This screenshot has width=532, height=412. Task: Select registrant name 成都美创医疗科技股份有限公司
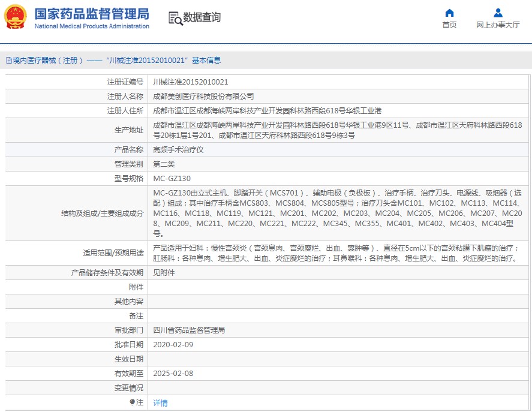(x=203, y=97)
